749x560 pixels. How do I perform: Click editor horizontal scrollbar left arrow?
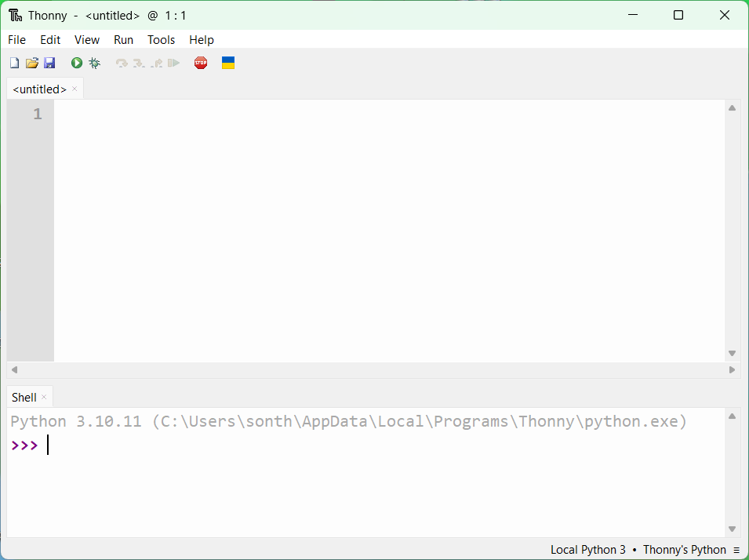[x=14, y=370]
